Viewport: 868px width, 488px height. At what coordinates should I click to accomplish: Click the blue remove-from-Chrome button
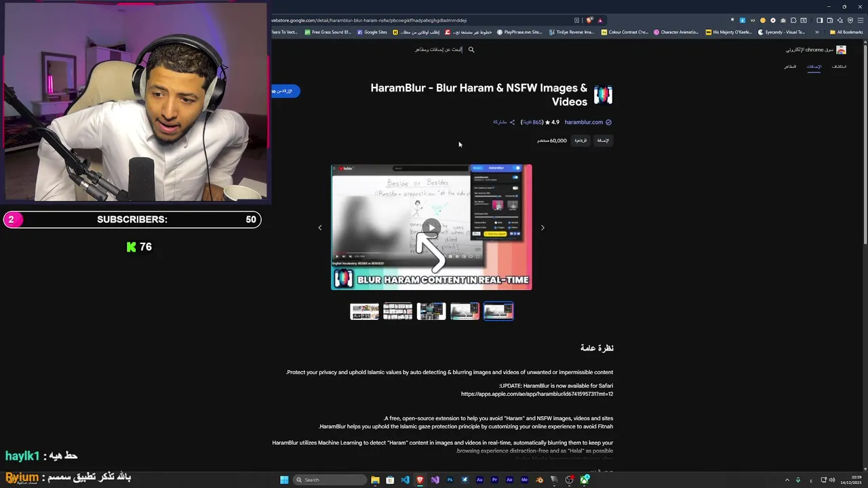coord(285,91)
